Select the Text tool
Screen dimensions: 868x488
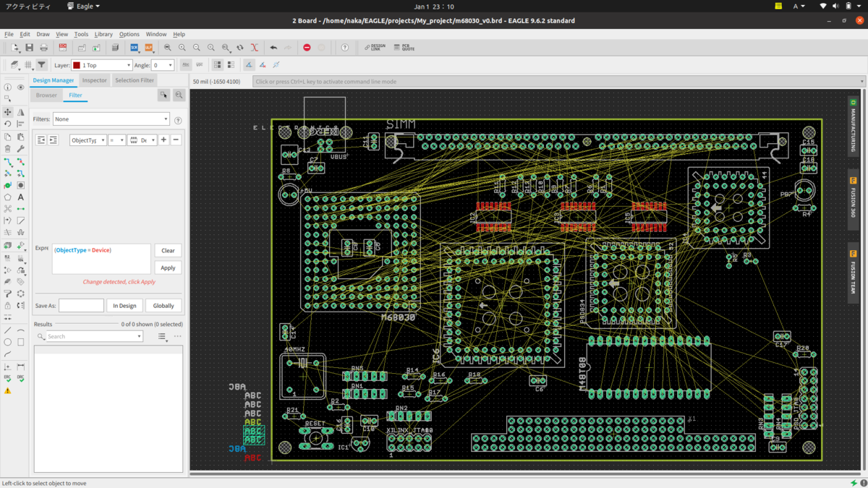click(x=20, y=197)
